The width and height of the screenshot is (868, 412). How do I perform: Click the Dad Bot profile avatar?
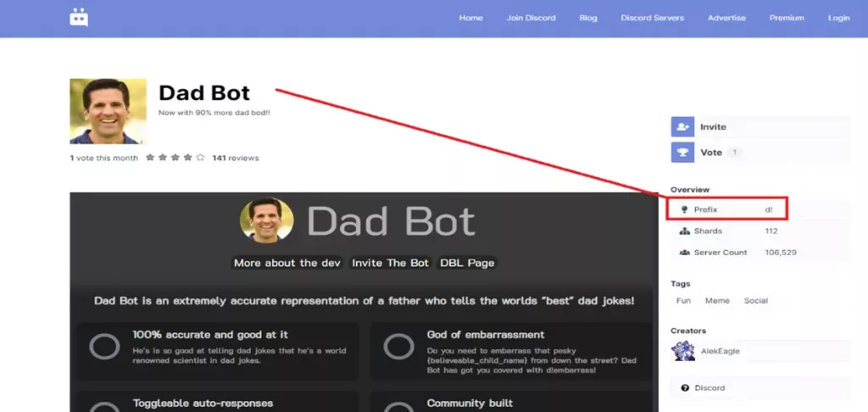[108, 111]
